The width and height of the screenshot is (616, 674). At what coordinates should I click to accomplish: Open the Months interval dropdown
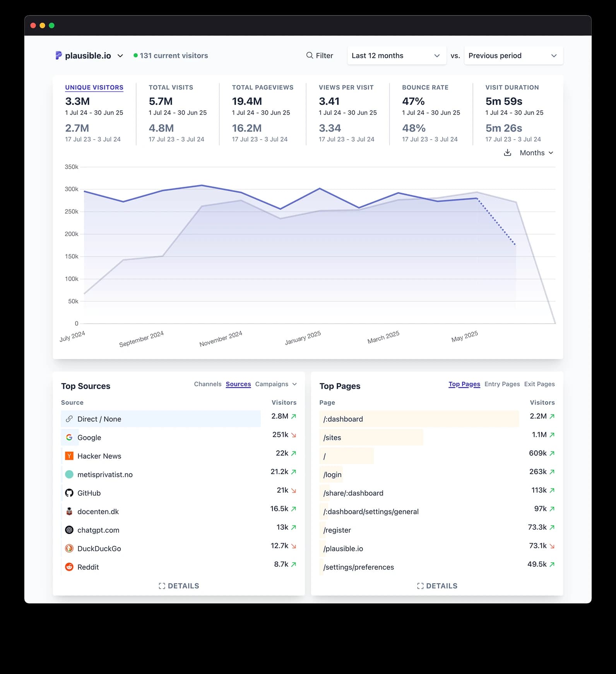pos(536,153)
